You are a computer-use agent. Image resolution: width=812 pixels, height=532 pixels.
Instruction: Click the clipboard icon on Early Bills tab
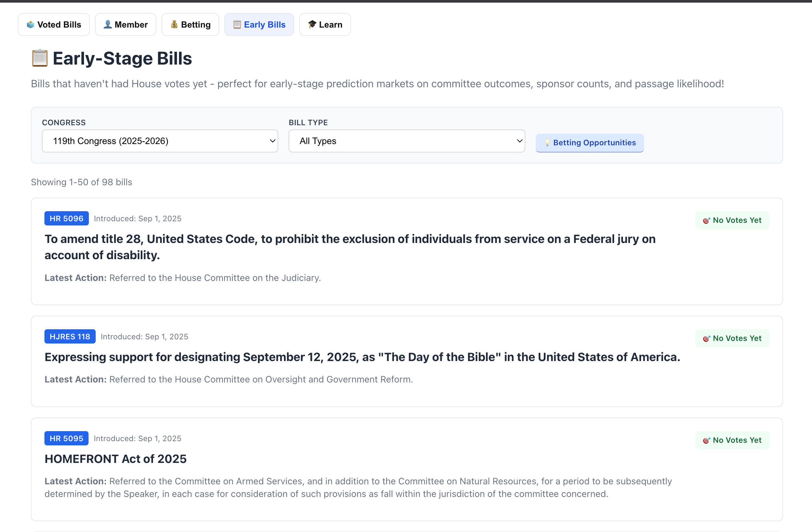tap(237, 24)
